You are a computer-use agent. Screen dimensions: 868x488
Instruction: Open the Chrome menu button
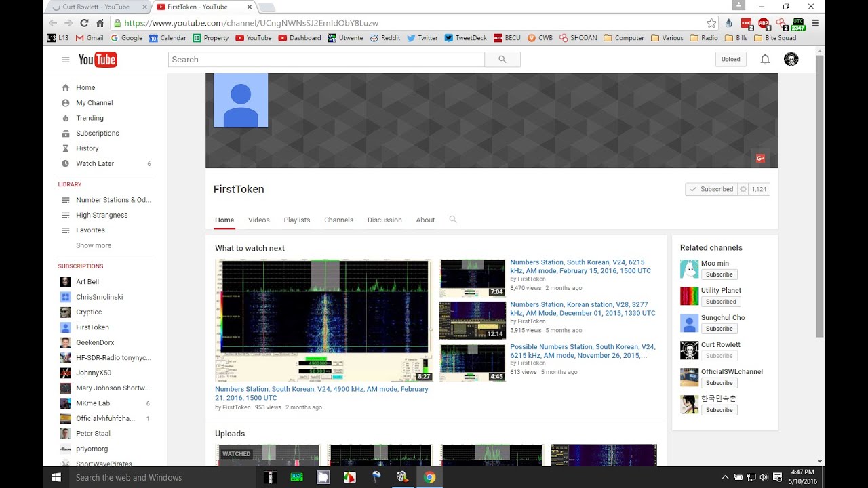815,23
